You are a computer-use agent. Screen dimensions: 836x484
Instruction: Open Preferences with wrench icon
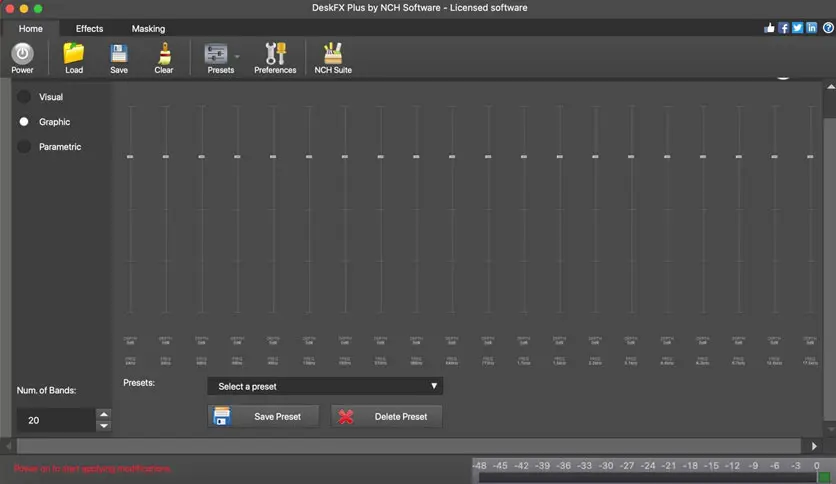(x=275, y=58)
